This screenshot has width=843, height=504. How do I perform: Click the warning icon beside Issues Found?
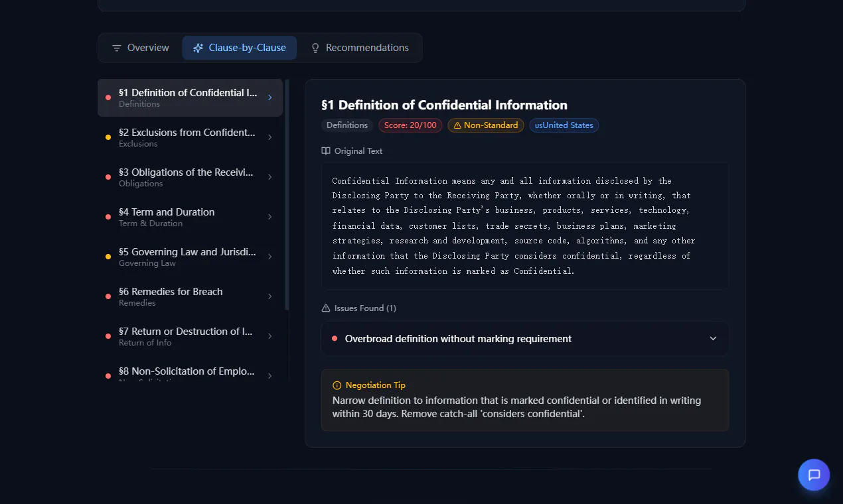[326, 308]
